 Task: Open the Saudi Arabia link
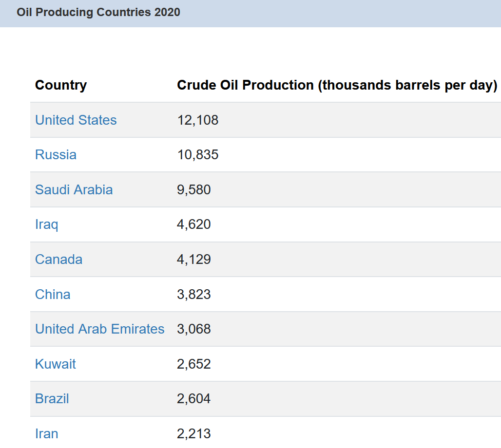tap(74, 190)
